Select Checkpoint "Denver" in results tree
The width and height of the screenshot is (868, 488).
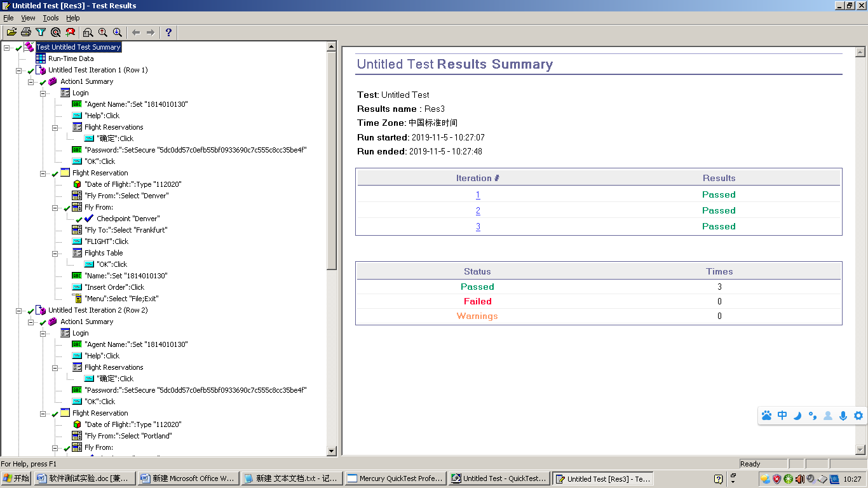pyautogui.click(x=128, y=219)
